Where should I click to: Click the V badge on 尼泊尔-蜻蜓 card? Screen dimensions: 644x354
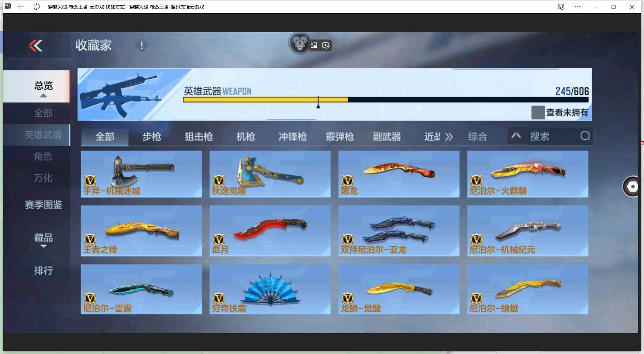(x=476, y=298)
